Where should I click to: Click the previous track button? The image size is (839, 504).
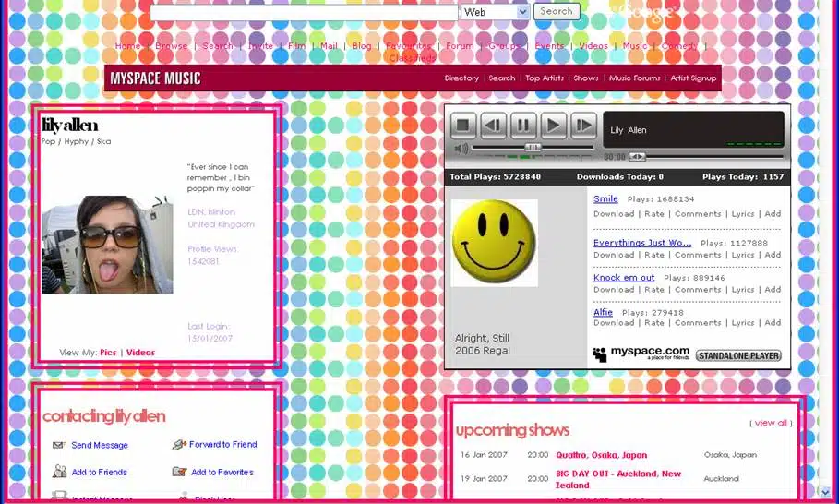coord(494,125)
